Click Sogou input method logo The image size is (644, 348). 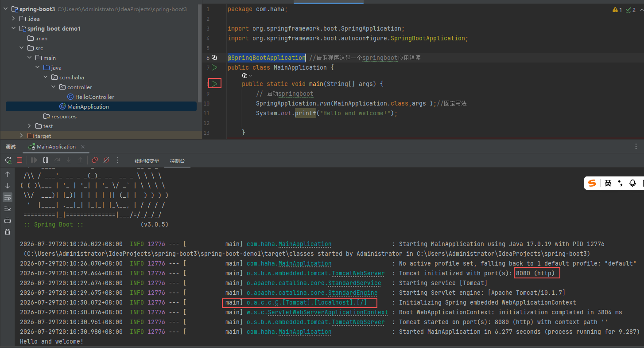593,183
